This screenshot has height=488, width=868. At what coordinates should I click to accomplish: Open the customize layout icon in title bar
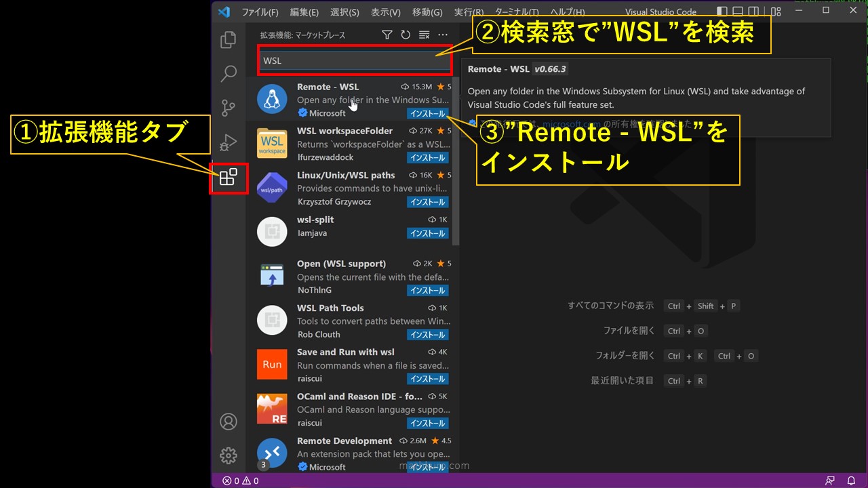point(776,12)
